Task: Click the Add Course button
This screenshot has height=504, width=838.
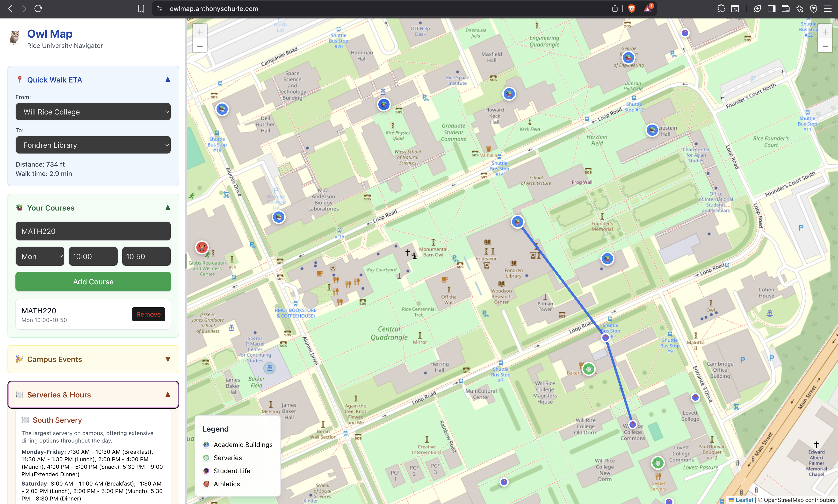Action: pos(93,282)
